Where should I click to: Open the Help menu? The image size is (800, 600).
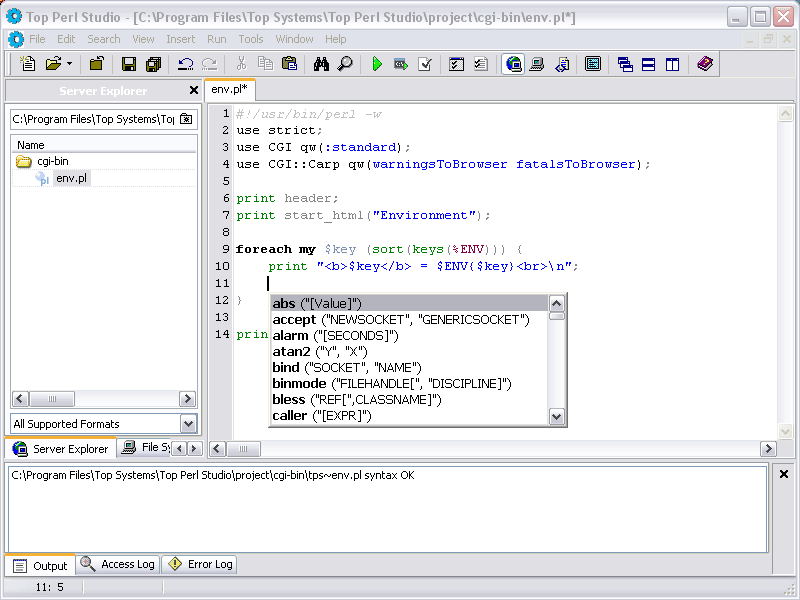[336, 39]
